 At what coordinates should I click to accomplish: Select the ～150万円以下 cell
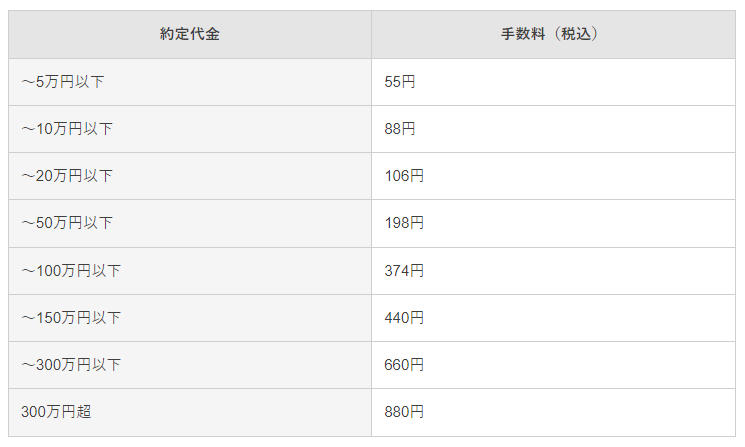[x=71, y=318]
